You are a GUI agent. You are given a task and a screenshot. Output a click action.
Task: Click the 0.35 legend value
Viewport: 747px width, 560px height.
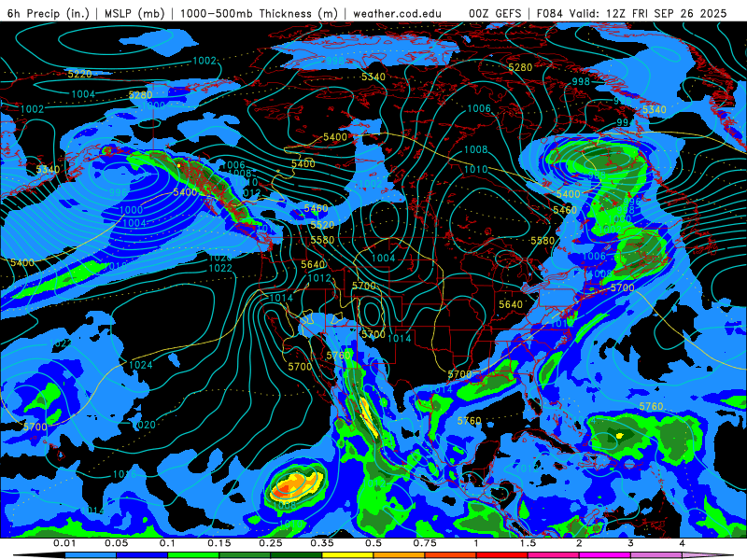322,543
